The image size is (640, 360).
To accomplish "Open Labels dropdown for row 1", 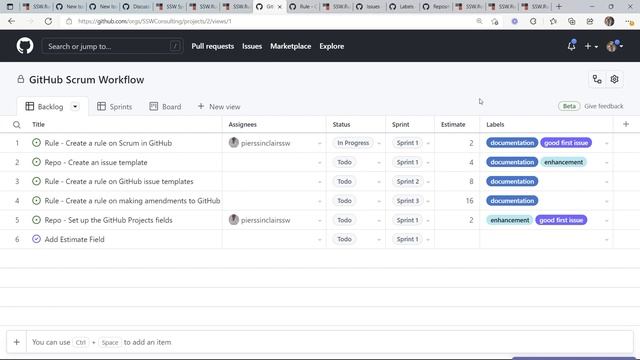I will (607, 143).
